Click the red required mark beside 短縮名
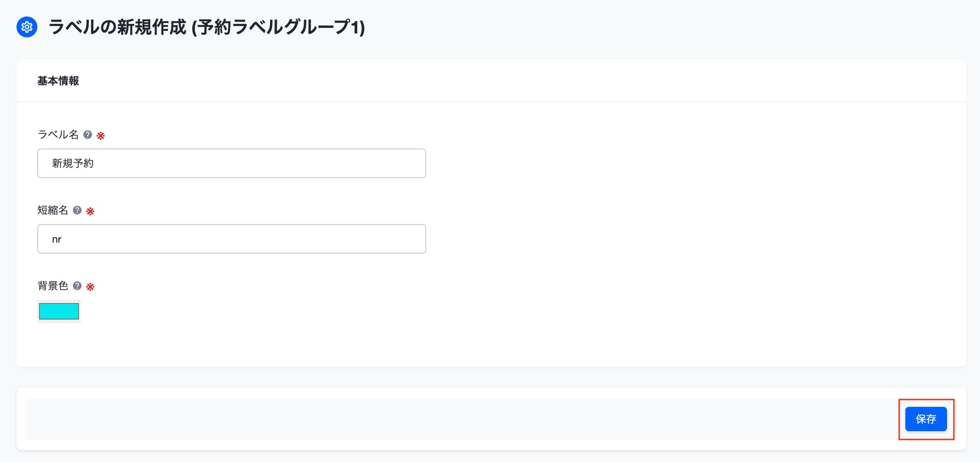 [x=90, y=211]
